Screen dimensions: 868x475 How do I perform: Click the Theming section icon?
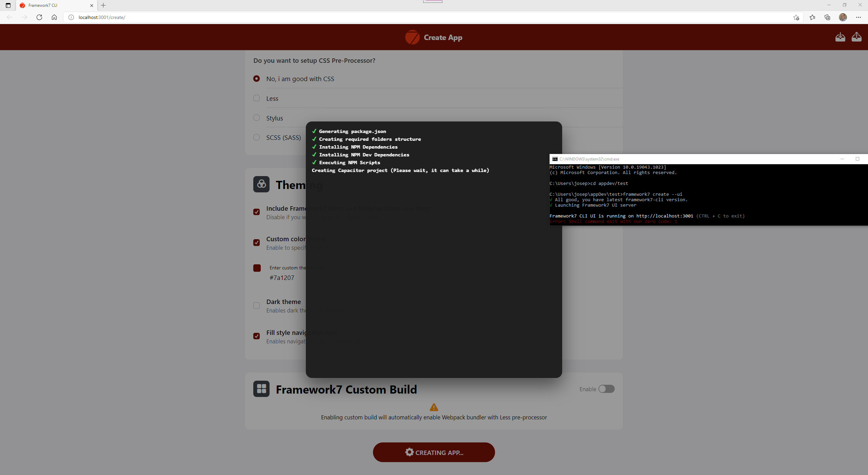click(x=261, y=184)
